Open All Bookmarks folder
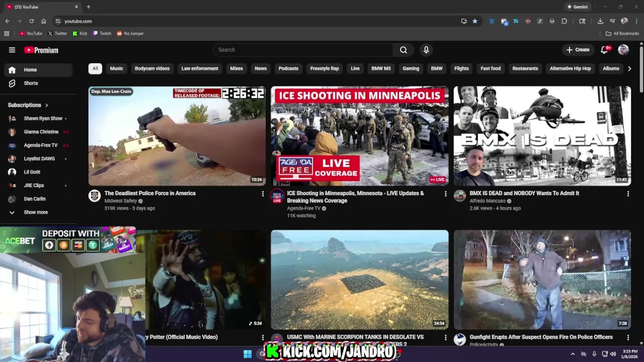644x362 pixels. point(622,34)
